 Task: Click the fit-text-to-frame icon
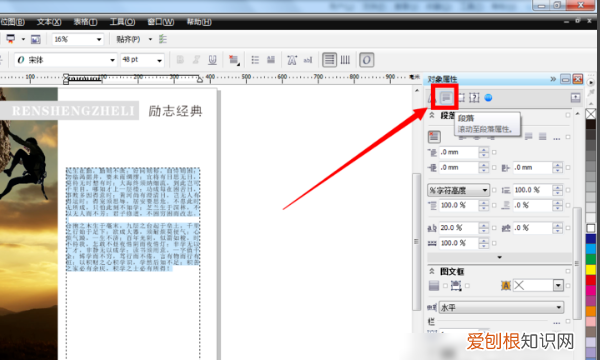pyautogui.click(x=456, y=285)
